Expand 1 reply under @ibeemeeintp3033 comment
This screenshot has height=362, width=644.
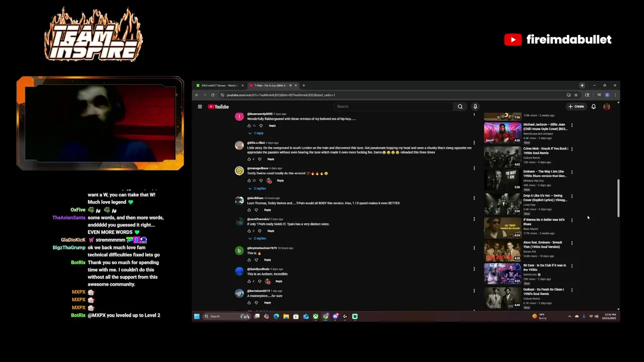tap(256, 133)
